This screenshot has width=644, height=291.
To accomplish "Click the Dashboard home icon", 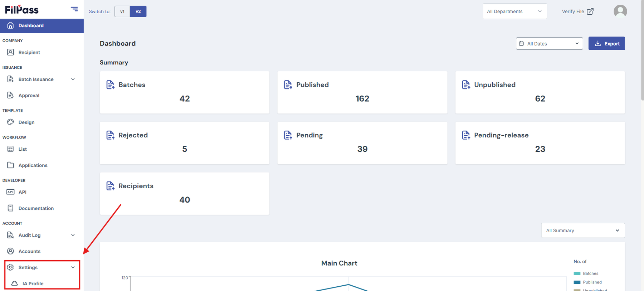I will pos(10,25).
